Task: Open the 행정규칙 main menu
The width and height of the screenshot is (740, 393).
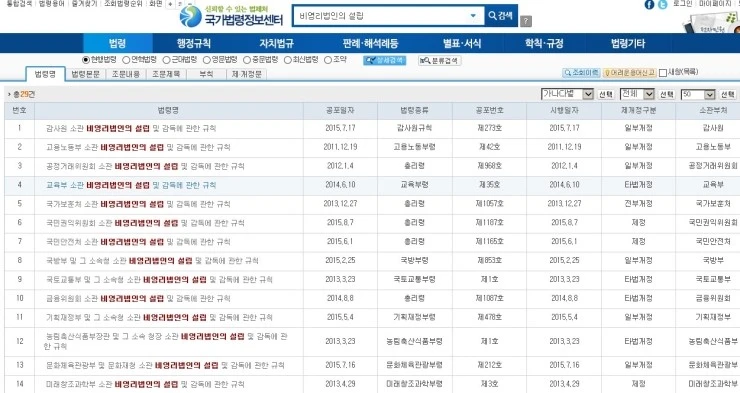Action: pyautogui.click(x=193, y=43)
